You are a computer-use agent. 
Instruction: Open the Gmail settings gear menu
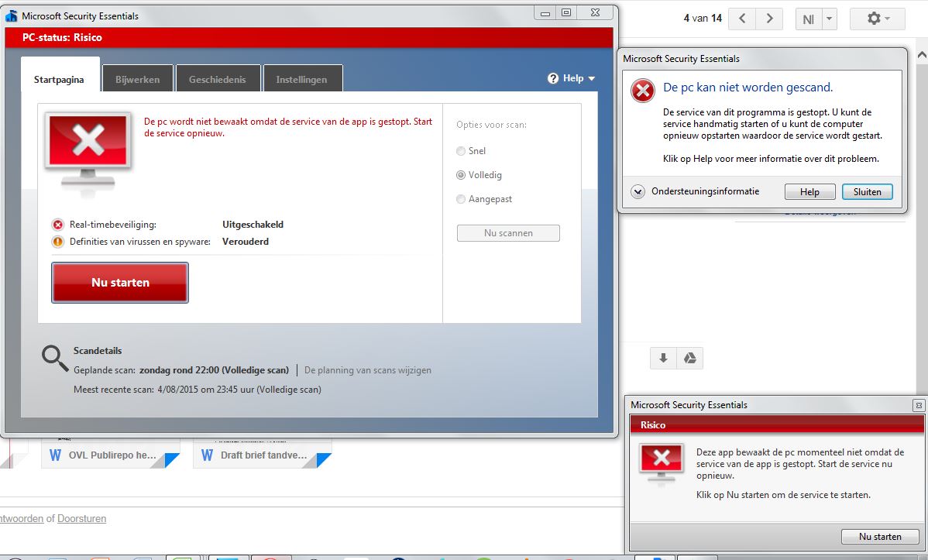tap(878, 19)
